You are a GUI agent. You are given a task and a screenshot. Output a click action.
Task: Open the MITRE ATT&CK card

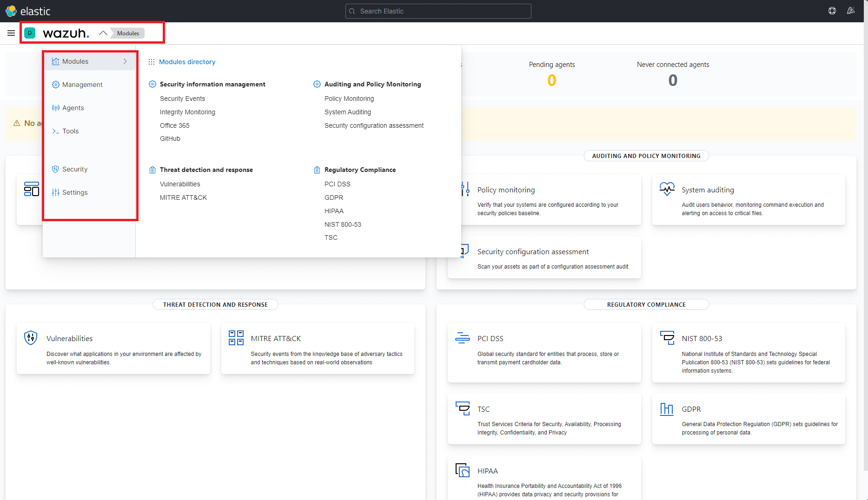318,349
